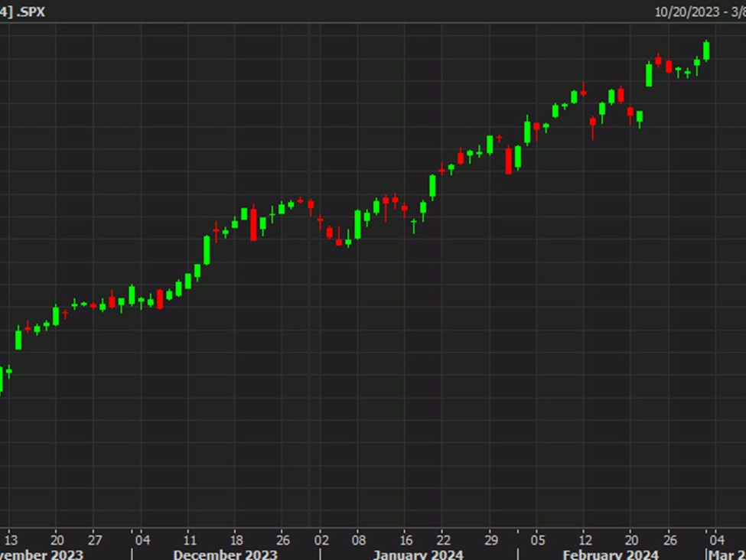Click the highest green candlestick in March
746x560 pixels.
pos(706,50)
